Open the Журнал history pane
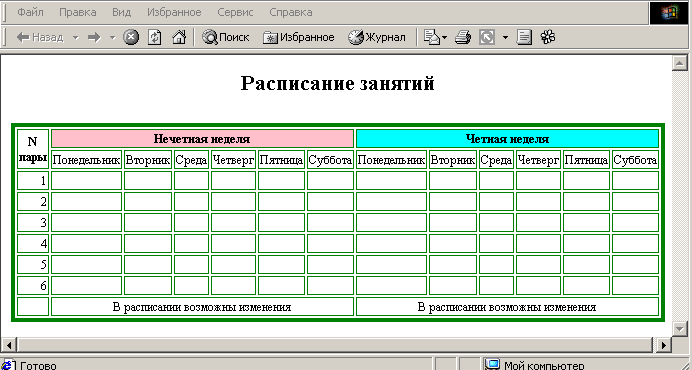The height and width of the screenshot is (370, 692). click(377, 38)
